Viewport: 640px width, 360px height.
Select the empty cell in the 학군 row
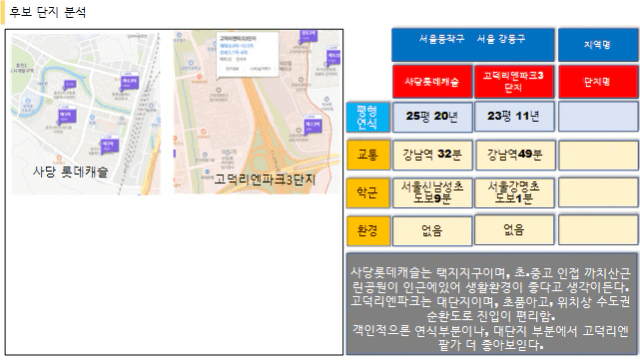tap(598, 193)
